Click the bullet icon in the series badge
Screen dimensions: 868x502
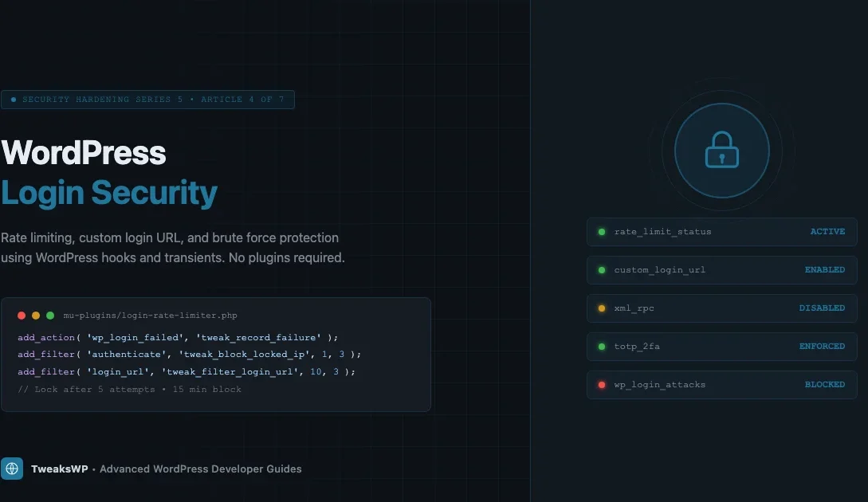point(13,99)
